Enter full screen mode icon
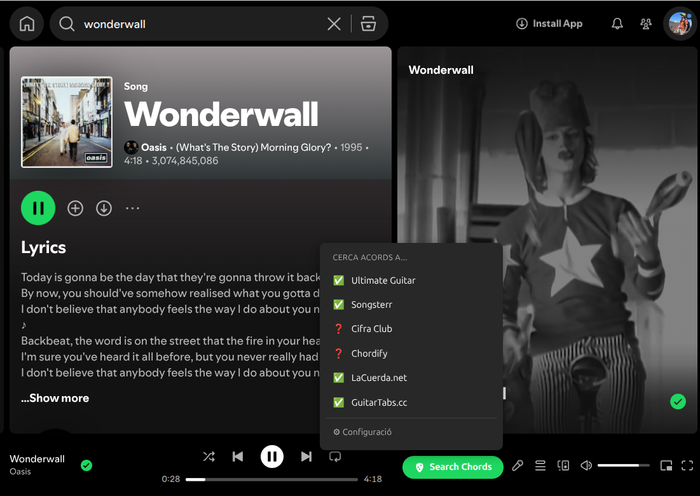This screenshot has width=700, height=496. point(687,466)
